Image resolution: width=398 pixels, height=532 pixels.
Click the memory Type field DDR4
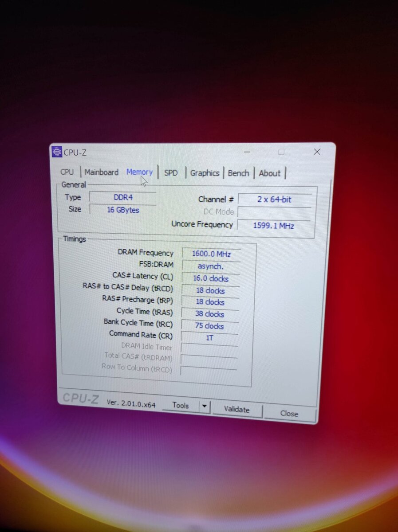[123, 197]
